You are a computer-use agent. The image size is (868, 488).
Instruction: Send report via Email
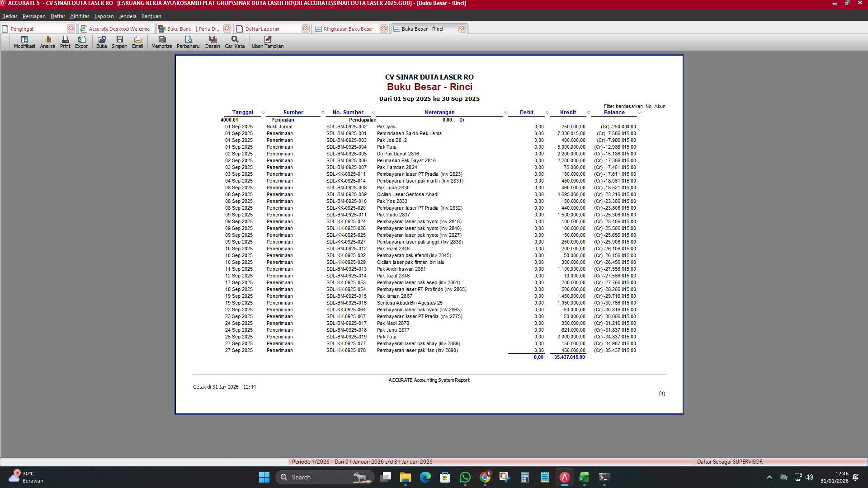pos(137,42)
